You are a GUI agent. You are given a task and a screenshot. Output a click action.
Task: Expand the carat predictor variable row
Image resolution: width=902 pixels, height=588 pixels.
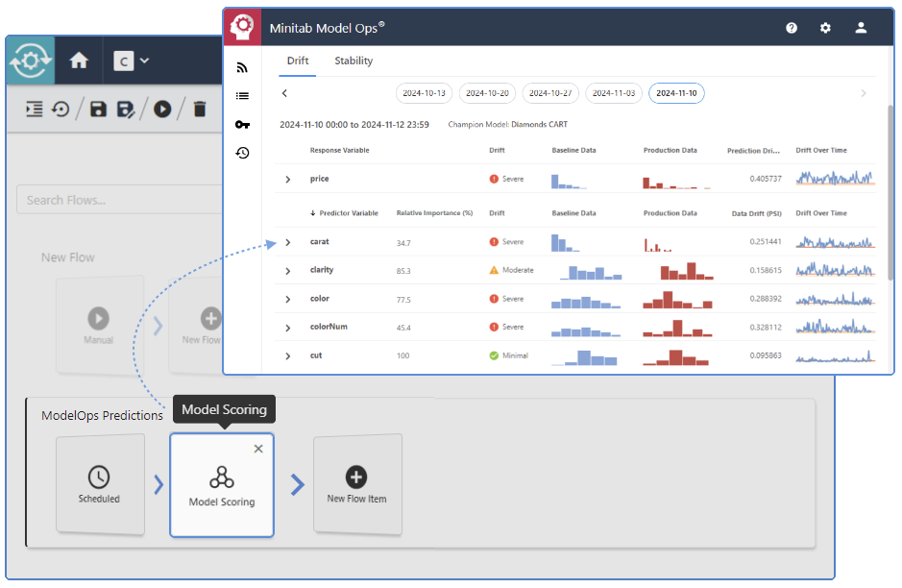pyautogui.click(x=287, y=242)
